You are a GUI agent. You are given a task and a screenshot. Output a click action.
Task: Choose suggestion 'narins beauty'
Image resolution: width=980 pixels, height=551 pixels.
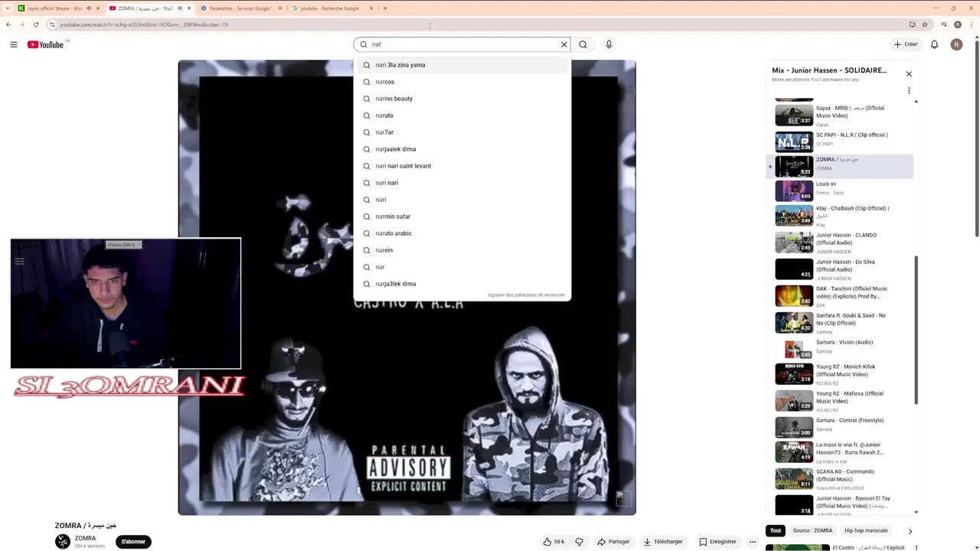[x=462, y=99]
